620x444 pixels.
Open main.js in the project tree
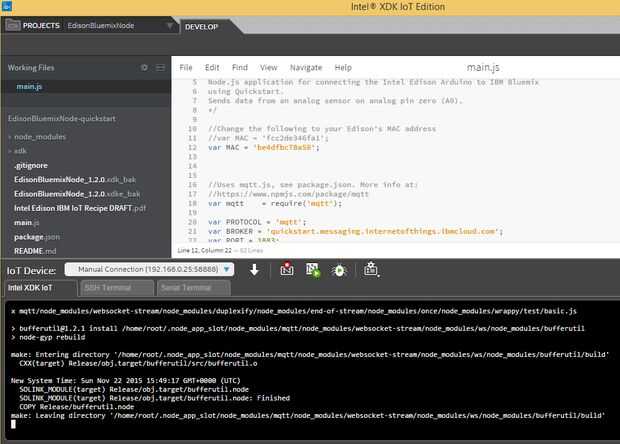point(26,223)
